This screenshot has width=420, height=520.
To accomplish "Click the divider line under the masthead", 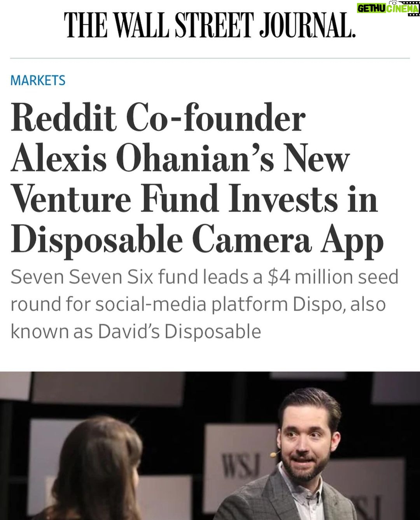I will (210, 58).
